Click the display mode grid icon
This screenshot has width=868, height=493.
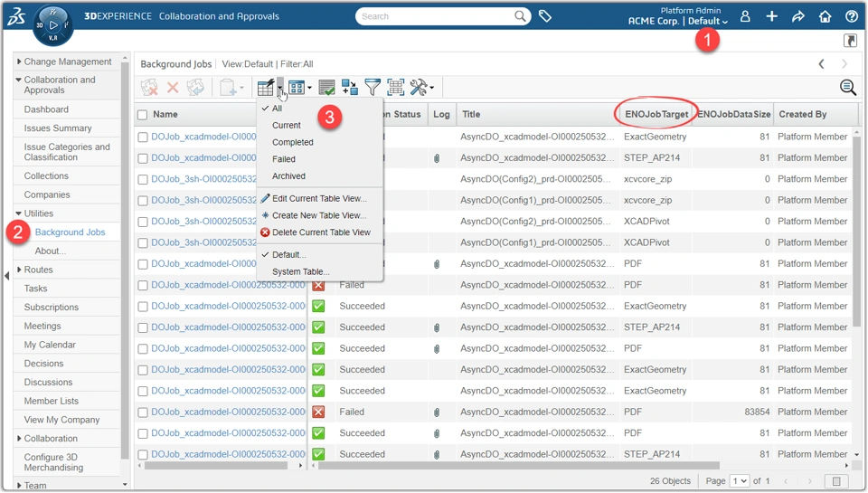pyautogui.click(x=297, y=87)
